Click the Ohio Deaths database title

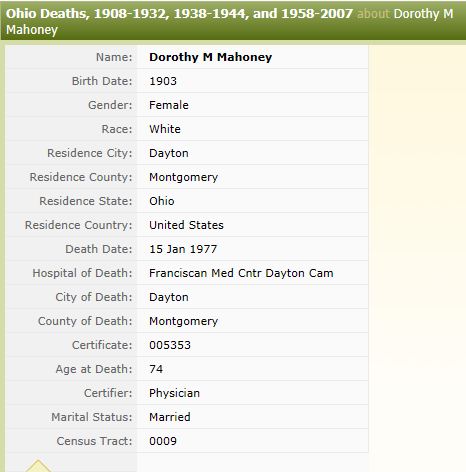pos(179,14)
